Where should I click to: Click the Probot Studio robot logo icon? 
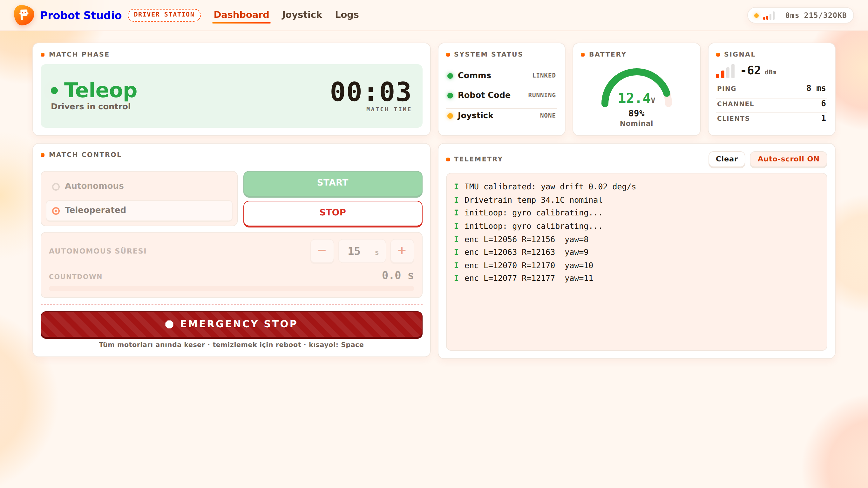click(x=24, y=15)
